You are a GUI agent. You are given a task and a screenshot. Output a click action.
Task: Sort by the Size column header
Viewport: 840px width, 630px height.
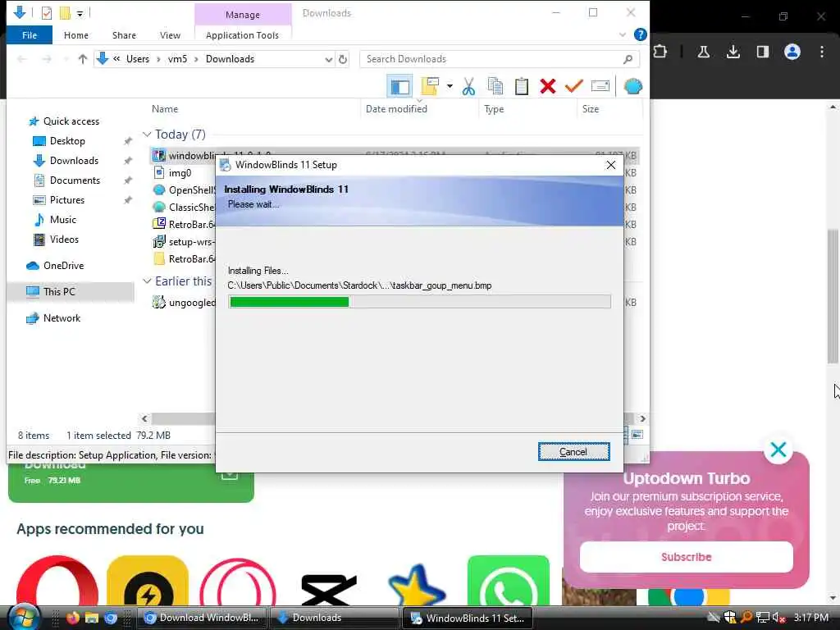coord(591,109)
